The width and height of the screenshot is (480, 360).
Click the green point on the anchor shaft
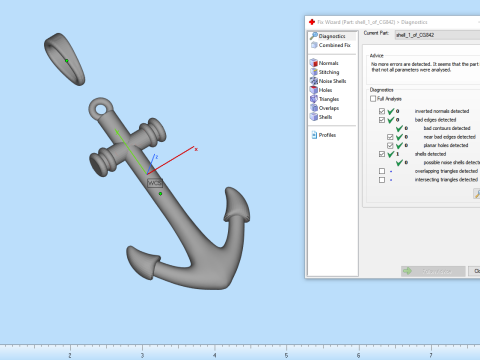(x=161, y=194)
